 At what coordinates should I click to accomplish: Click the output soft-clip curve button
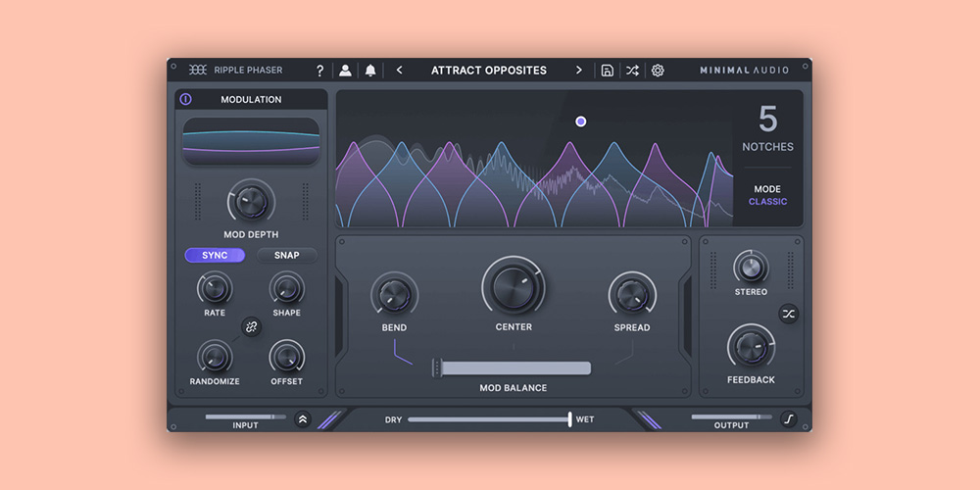[789, 419]
